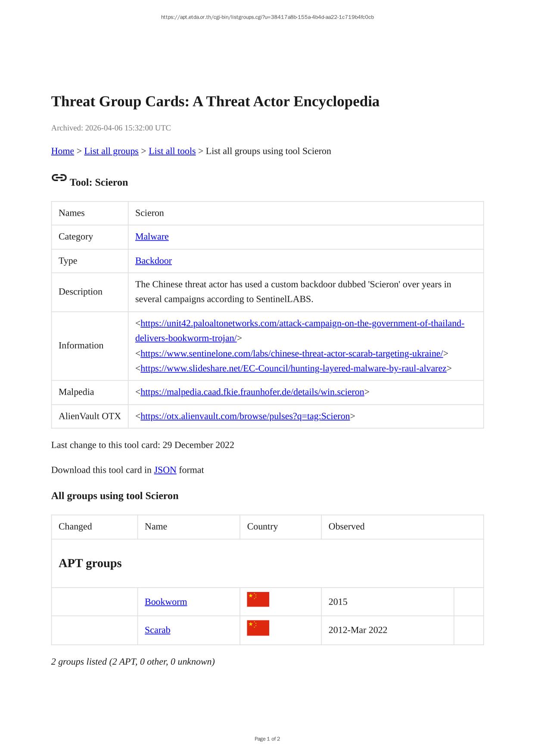Open the Bookworm group card
This screenshot has height=756, width=535.
[x=166, y=602]
